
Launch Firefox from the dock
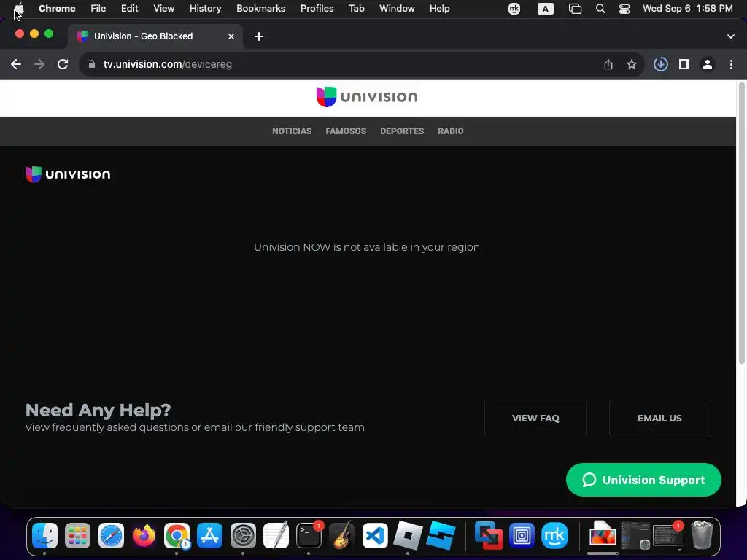[144, 535]
